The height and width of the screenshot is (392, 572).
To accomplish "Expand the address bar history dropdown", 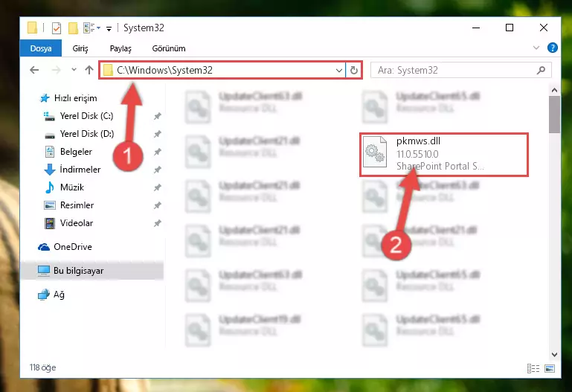I will coord(339,71).
